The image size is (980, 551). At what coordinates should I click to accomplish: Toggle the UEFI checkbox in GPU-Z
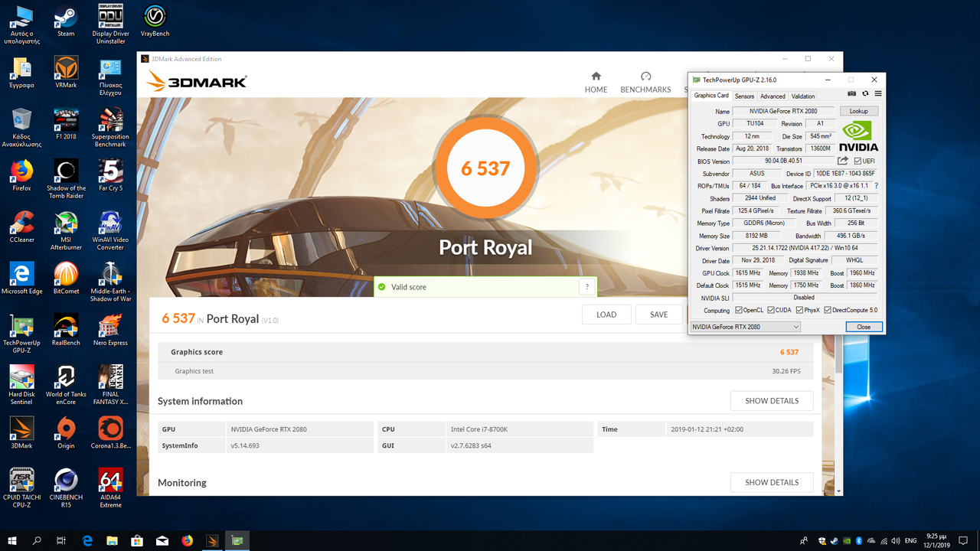(x=858, y=161)
